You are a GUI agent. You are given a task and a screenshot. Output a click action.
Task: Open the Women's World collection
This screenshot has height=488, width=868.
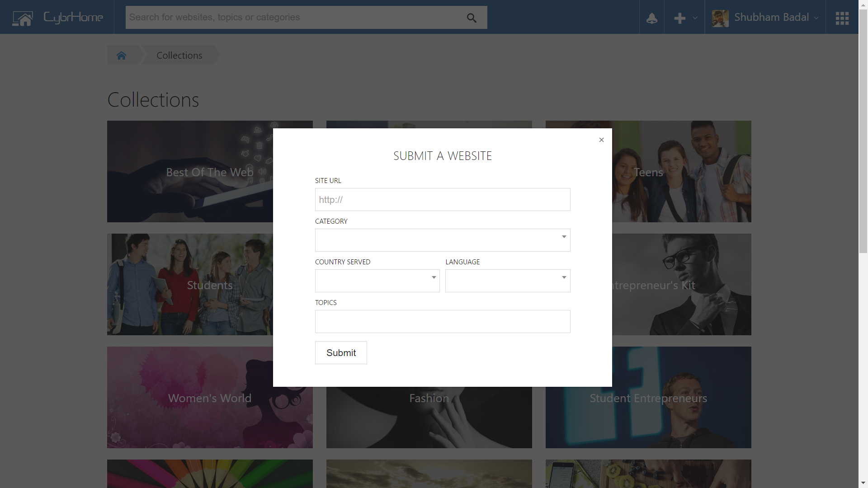210,397
